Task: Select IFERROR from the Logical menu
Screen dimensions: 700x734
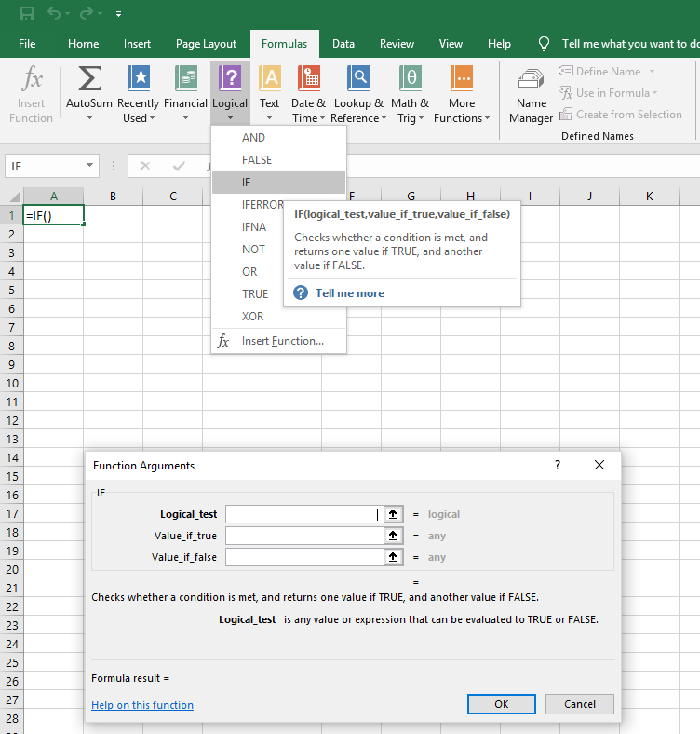Action: pos(262,205)
